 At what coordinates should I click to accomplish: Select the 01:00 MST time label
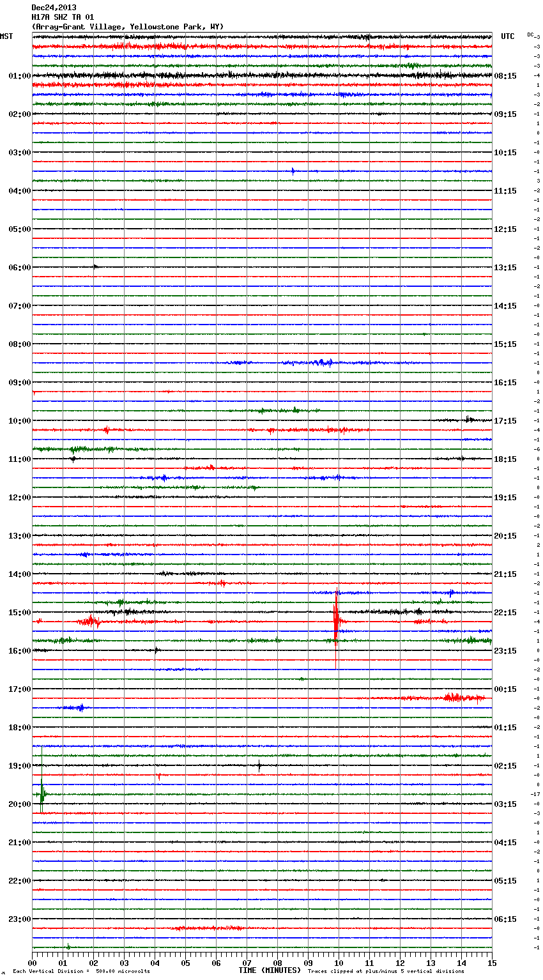(x=20, y=76)
